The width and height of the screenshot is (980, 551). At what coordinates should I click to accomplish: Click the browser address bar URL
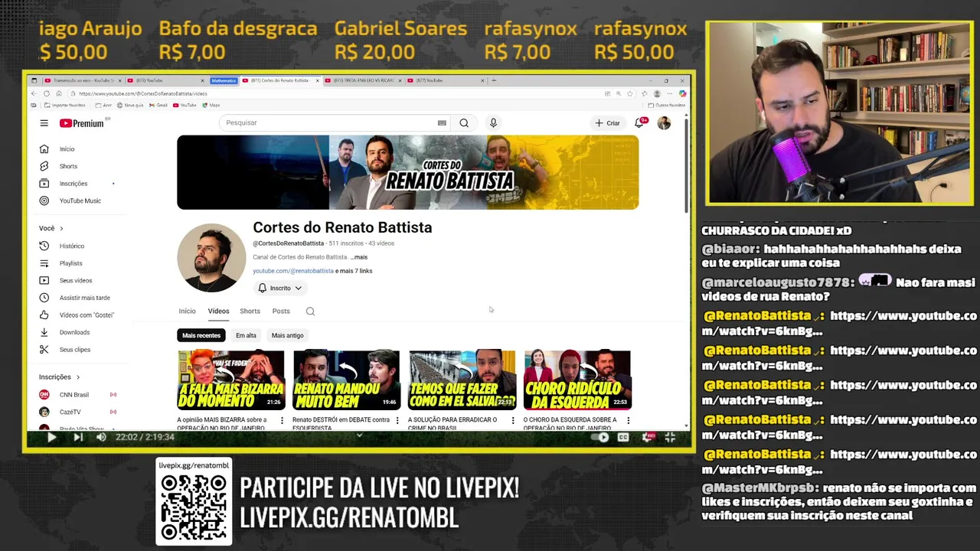click(x=143, y=93)
